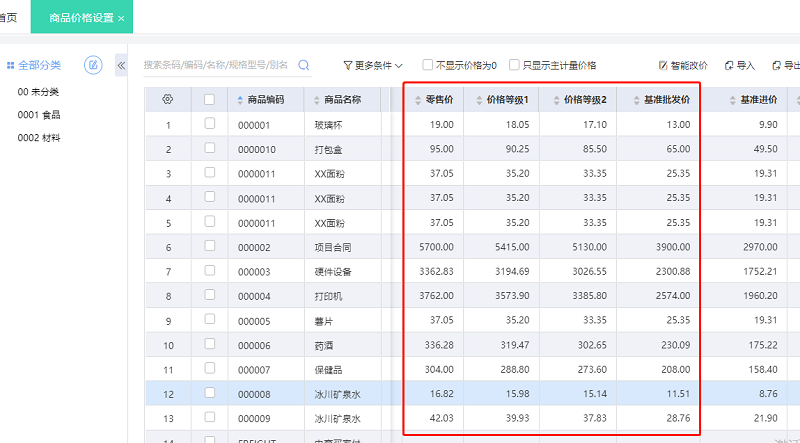This screenshot has width=800, height=443.
Task: Click product code 000009
Action: click(x=254, y=419)
